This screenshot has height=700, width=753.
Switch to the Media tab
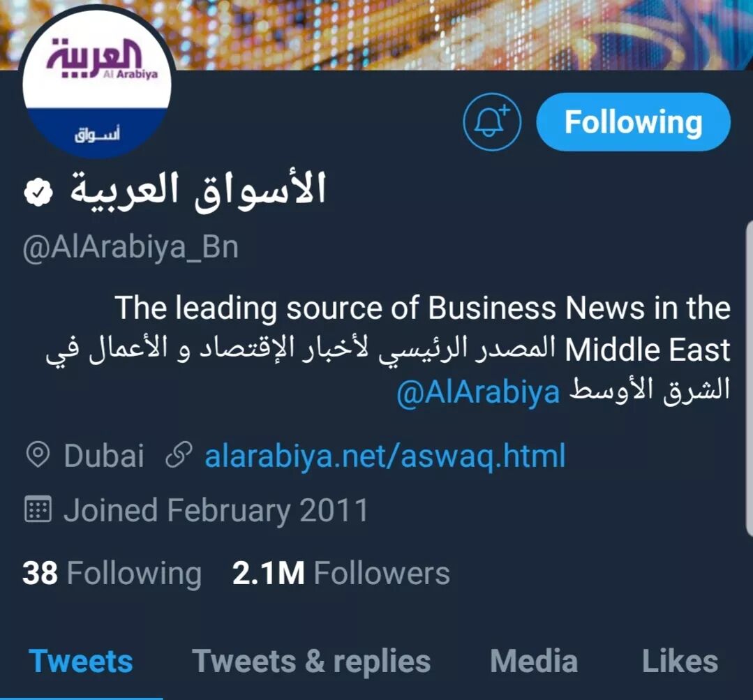pyautogui.click(x=534, y=661)
